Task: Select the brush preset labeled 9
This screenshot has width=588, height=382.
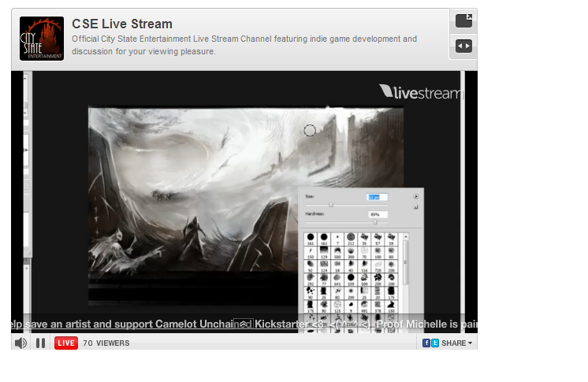Action: point(351,306)
